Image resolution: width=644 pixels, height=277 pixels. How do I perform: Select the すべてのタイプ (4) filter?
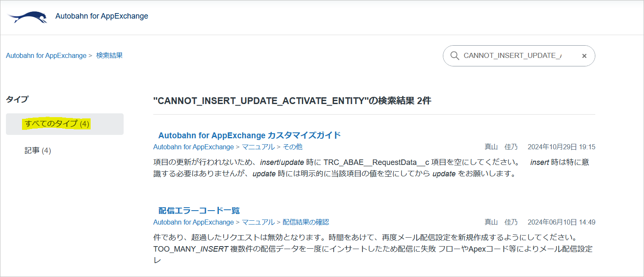[x=65, y=124]
